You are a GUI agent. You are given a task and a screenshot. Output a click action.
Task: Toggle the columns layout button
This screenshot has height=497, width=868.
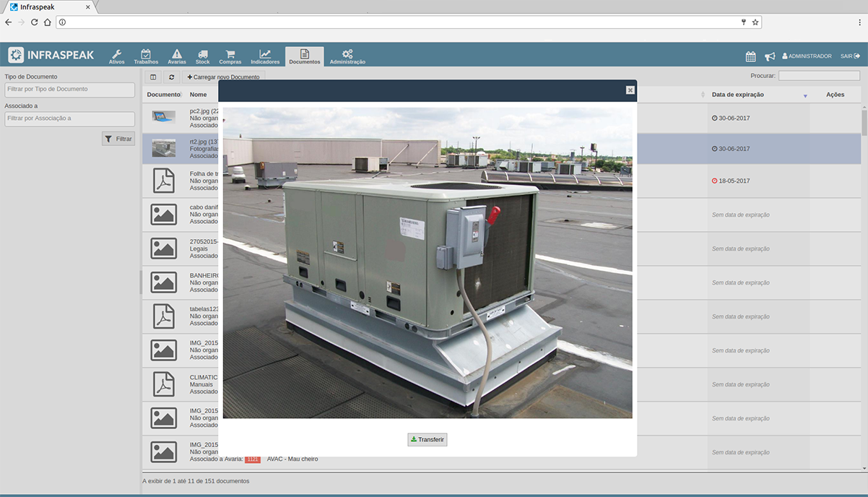pos(153,77)
